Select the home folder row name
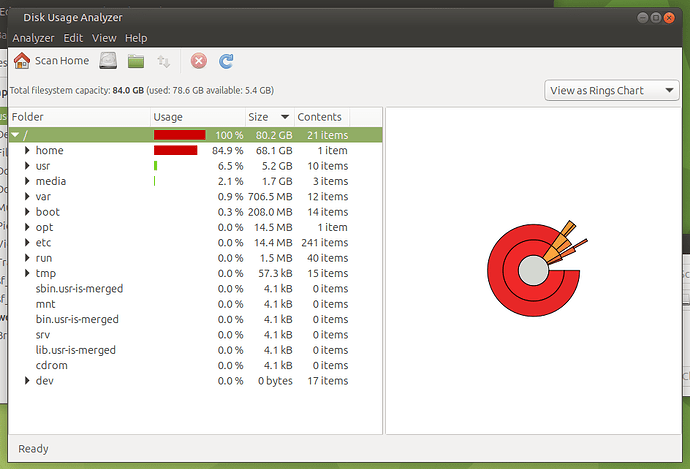690x469 pixels. click(x=49, y=150)
